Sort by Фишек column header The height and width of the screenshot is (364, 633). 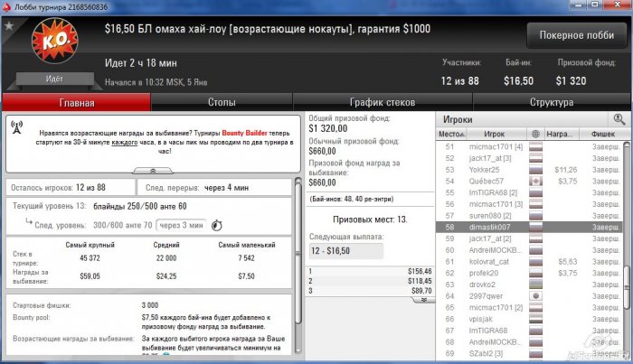coord(603,134)
